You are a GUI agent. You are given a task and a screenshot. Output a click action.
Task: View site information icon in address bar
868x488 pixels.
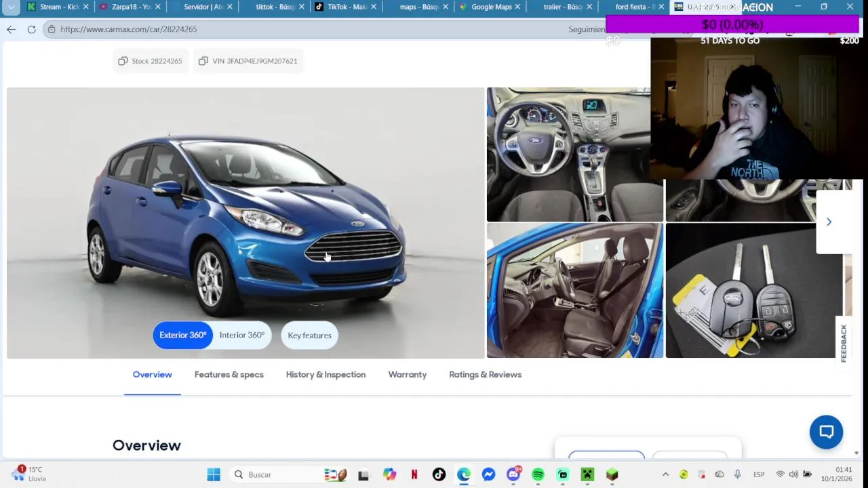[x=52, y=29]
